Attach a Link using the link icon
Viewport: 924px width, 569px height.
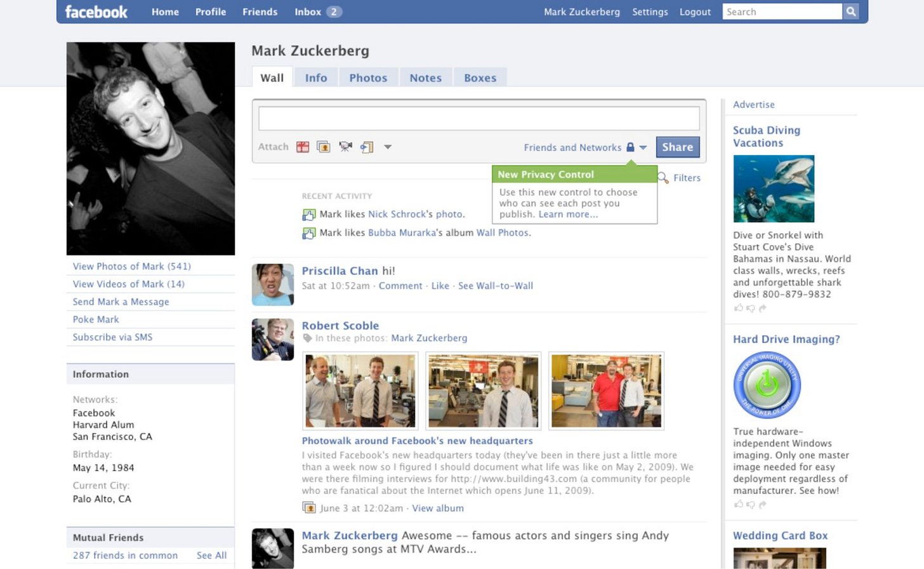point(366,147)
